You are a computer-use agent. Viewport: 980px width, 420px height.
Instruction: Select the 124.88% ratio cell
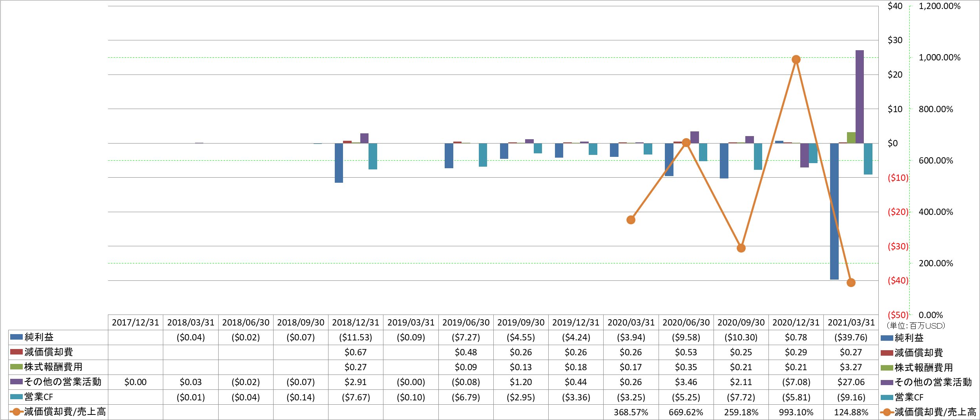click(x=851, y=412)
